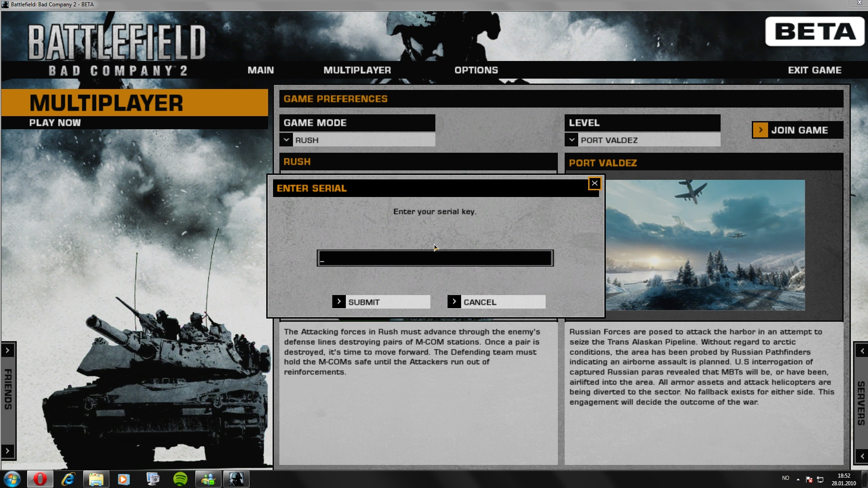Expand Friends panel with top arrow

[x=8, y=350]
